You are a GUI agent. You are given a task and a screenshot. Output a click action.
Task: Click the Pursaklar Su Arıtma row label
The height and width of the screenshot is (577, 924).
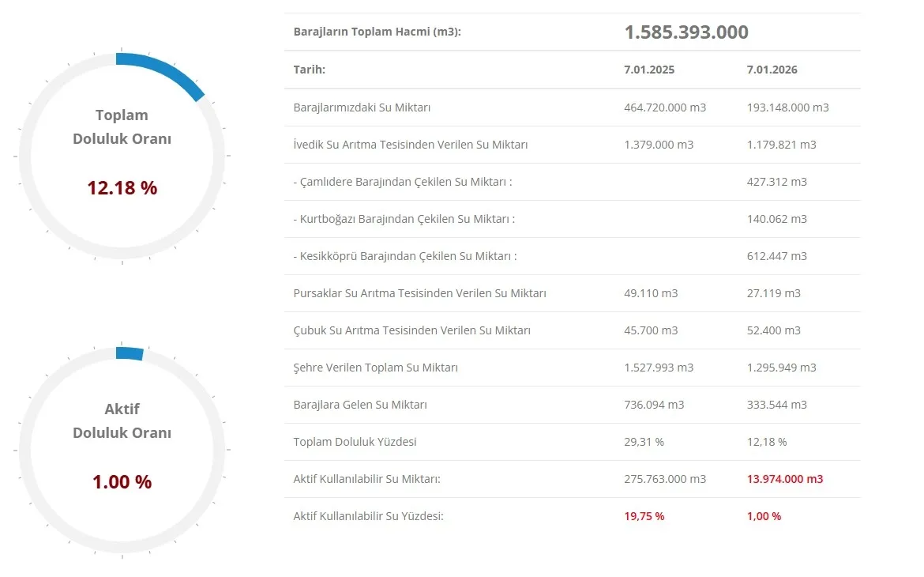click(x=419, y=293)
